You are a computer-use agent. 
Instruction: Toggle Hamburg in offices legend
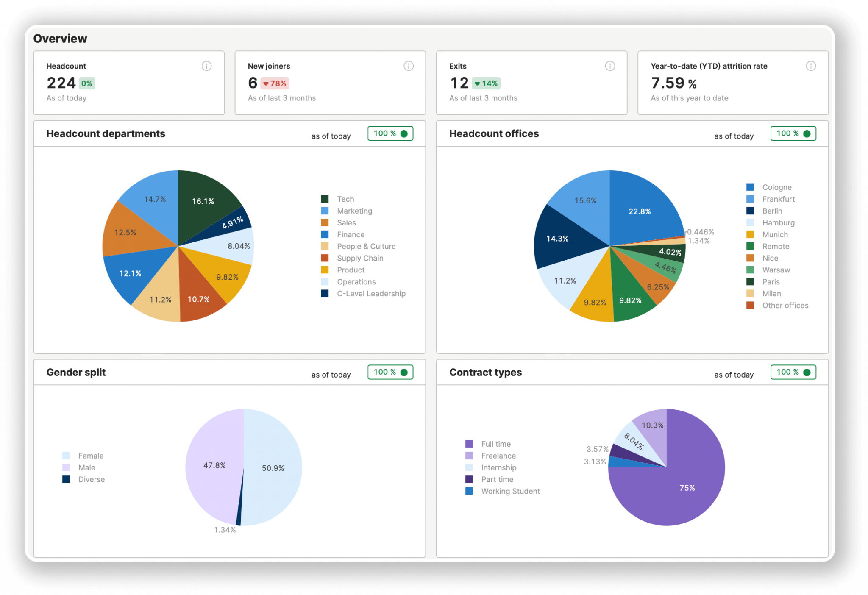click(771, 222)
